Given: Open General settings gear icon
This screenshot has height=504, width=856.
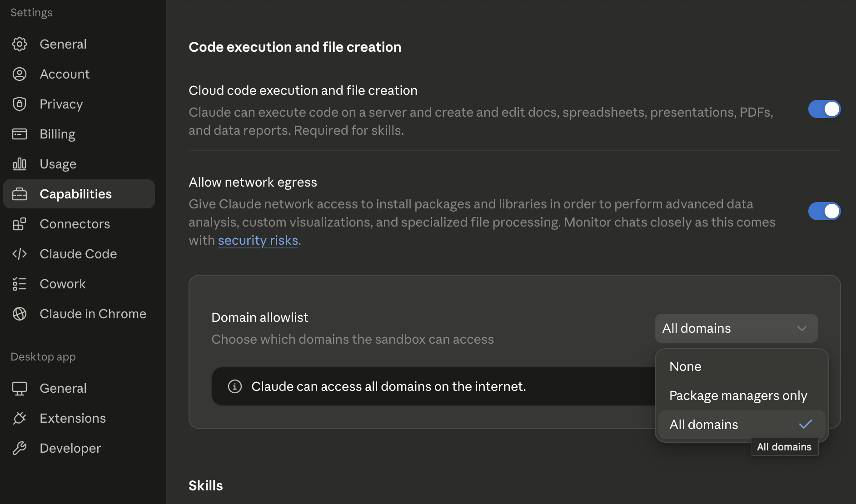Looking at the screenshot, I should coord(20,44).
